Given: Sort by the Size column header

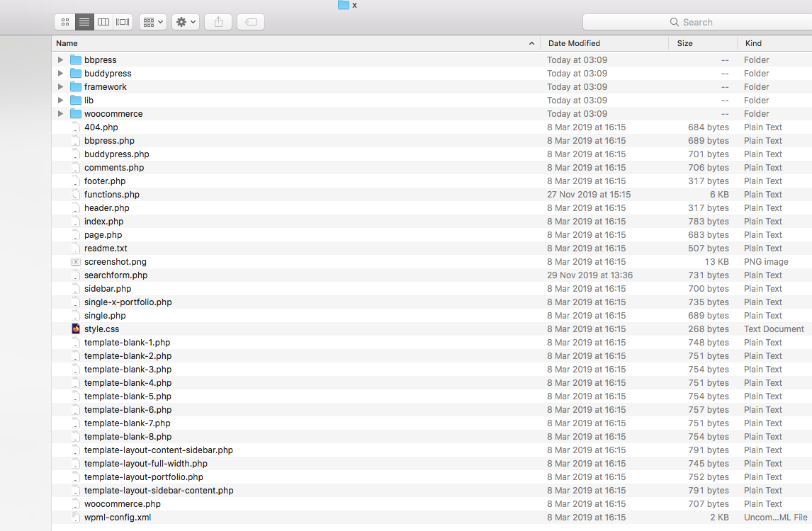Looking at the screenshot, I should [703, 43].
